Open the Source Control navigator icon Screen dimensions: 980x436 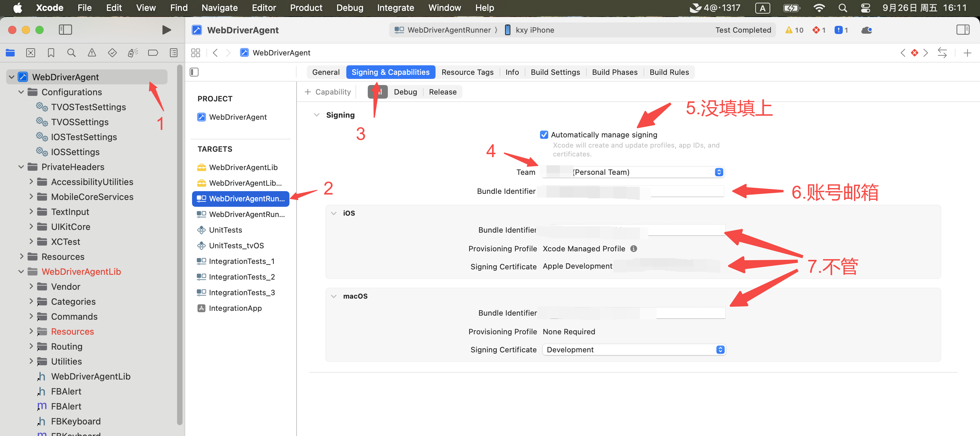pos(30,53)
